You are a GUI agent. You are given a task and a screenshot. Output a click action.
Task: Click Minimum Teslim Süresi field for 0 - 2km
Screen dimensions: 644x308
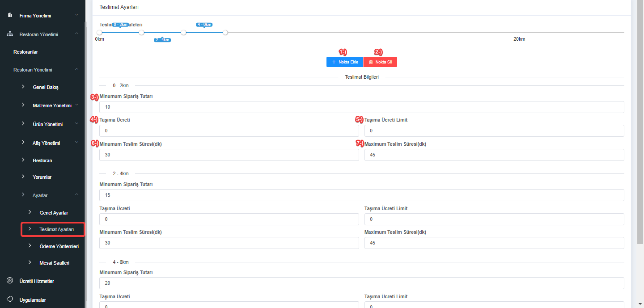pyautogui.click(x=229, y=155)
